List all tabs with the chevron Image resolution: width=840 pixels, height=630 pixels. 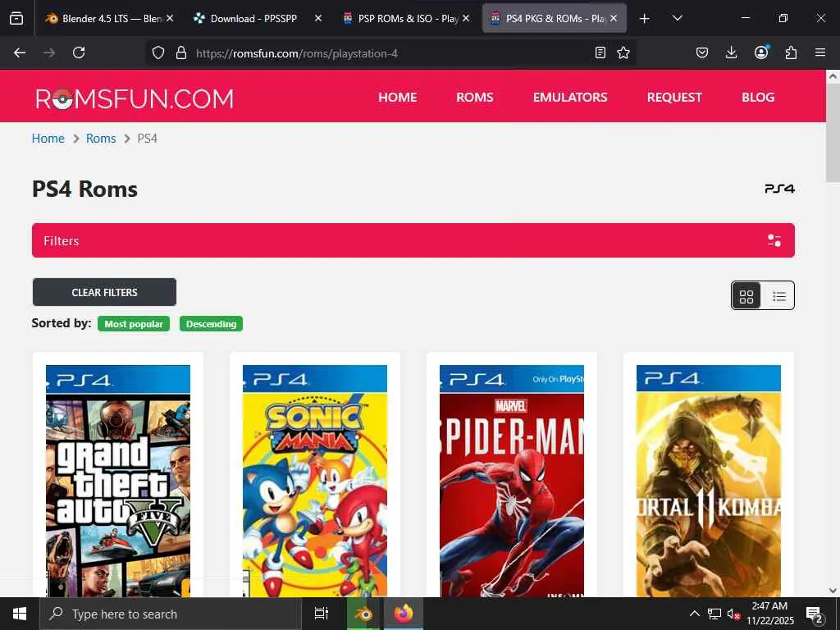coord(677,18)
